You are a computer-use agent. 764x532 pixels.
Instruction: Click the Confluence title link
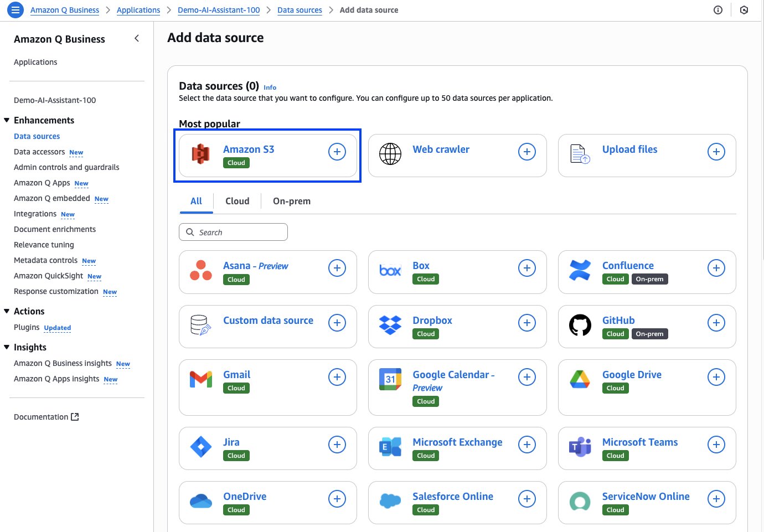click(628, 266)
